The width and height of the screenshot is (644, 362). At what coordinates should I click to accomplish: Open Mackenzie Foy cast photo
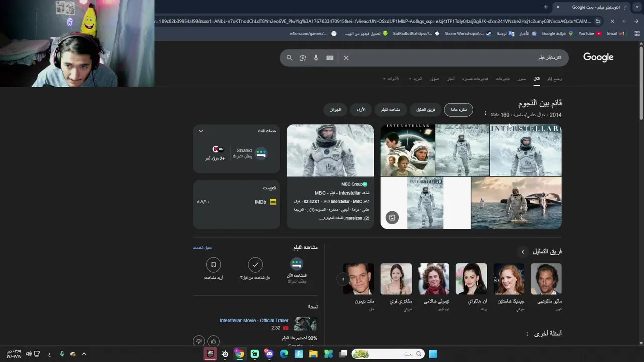tap(396, 279)
